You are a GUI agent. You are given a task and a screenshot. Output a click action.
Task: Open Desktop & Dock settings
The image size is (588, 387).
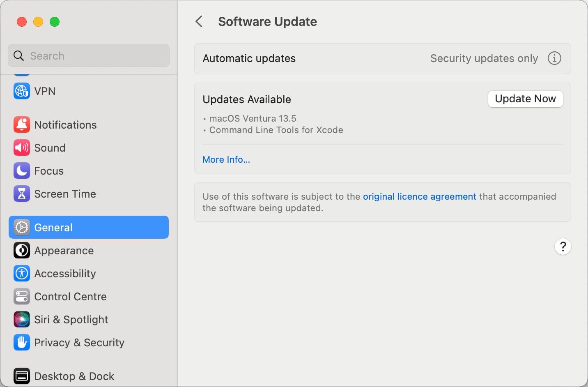74,375
